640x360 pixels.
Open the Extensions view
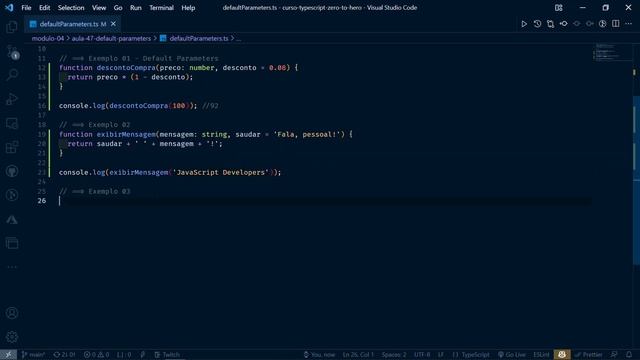coord(12,147)
